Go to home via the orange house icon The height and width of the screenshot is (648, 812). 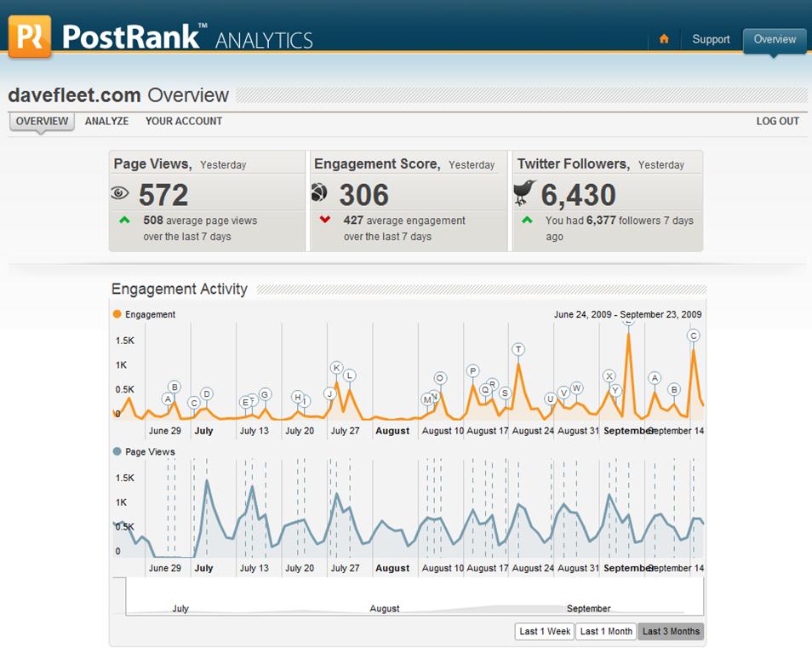coord(664,39)
